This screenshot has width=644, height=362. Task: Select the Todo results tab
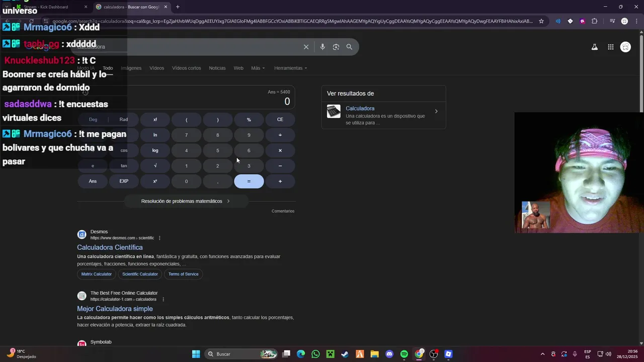point(108,68)
